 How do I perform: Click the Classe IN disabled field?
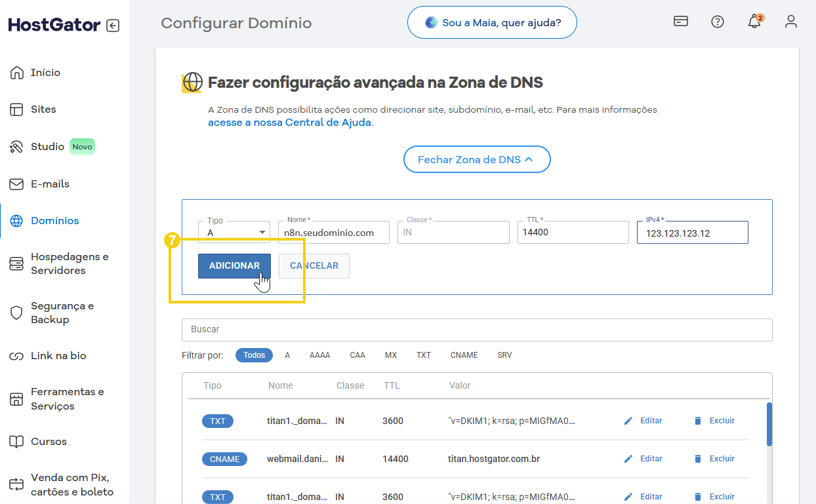(x=453, y=232)
